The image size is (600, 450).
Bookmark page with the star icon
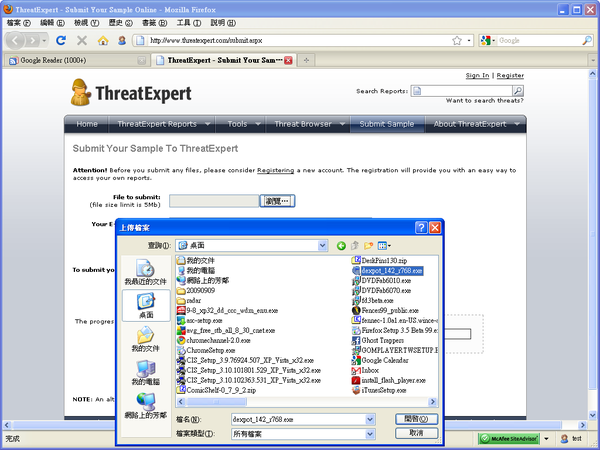tap(457, 40)
